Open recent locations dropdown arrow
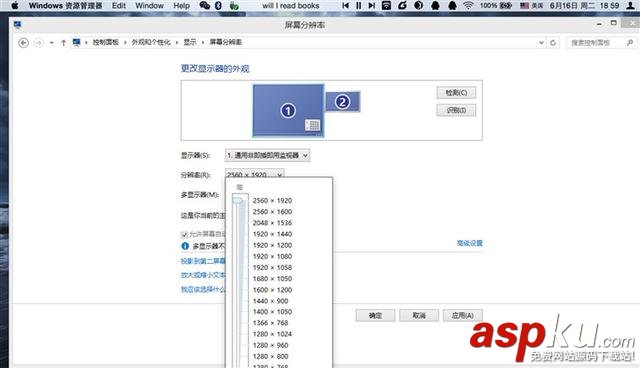Screen dimensions: 640x368 [51, 42]
